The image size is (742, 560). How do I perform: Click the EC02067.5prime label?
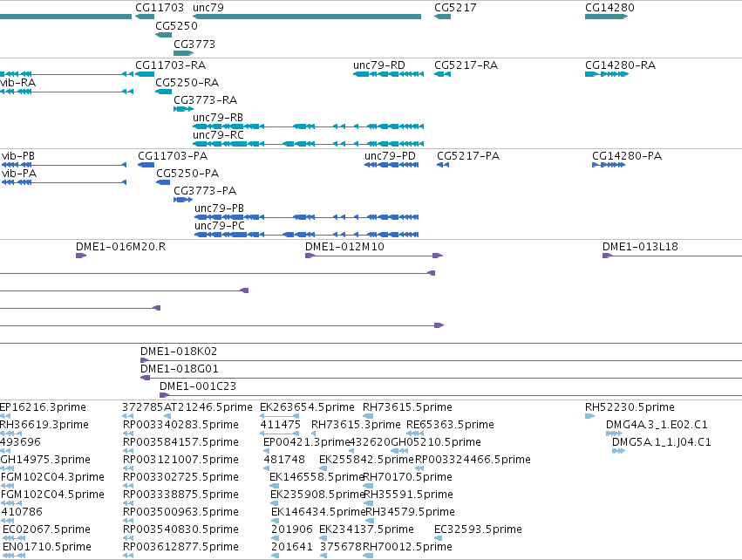[x=46, y=529]
